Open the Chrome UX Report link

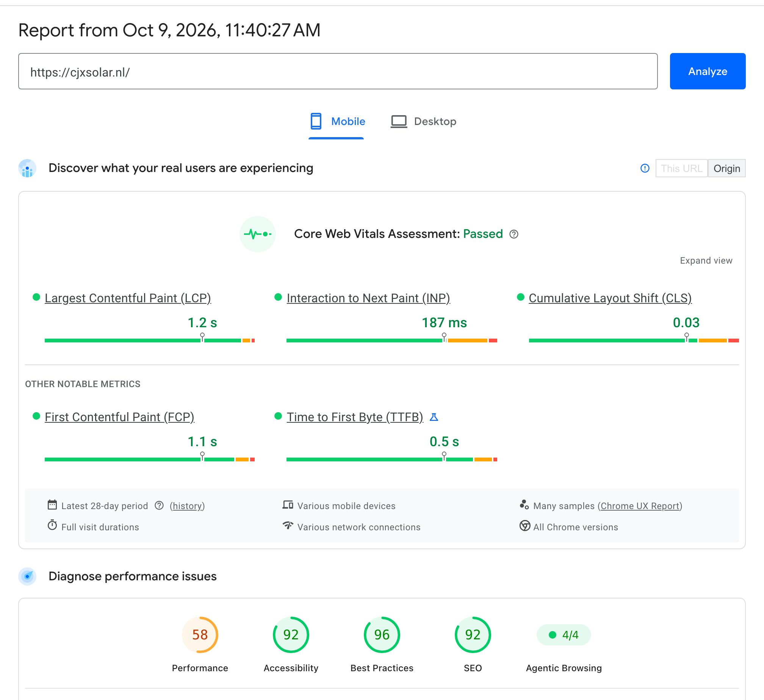coord(640,506)
